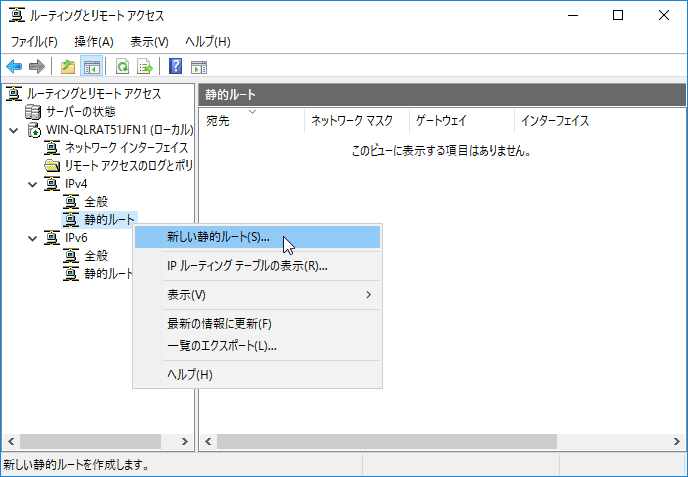Choose 新しい静的ルート(S)... from context menu
This screenshot has width=688, height=477.
[x=258, y=237]
